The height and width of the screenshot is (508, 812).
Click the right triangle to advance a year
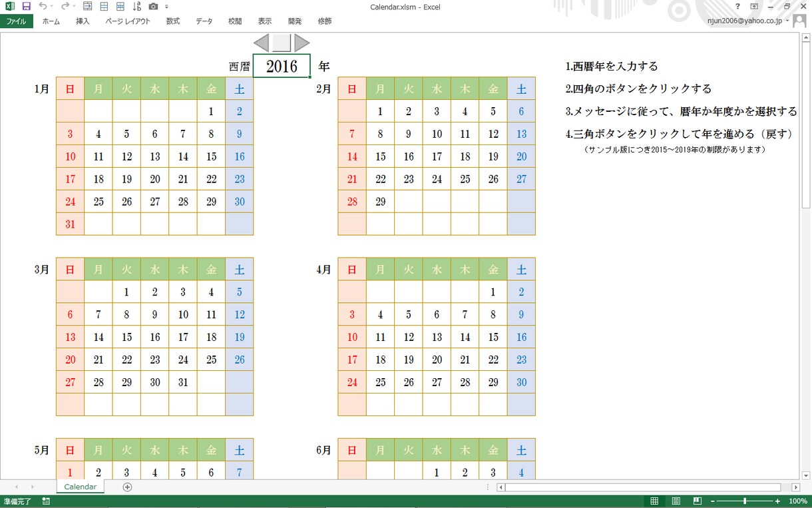click(302, 43)
